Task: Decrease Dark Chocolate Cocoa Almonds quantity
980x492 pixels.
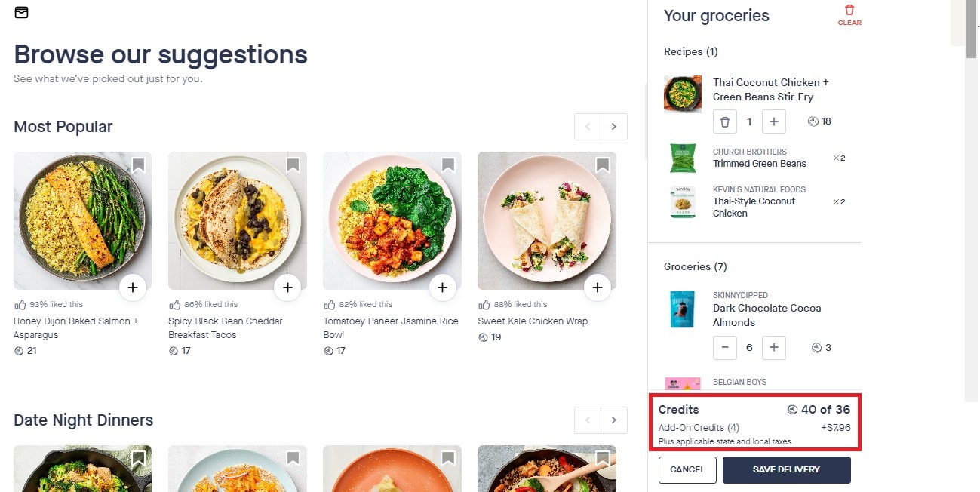Action: point(724,348)
